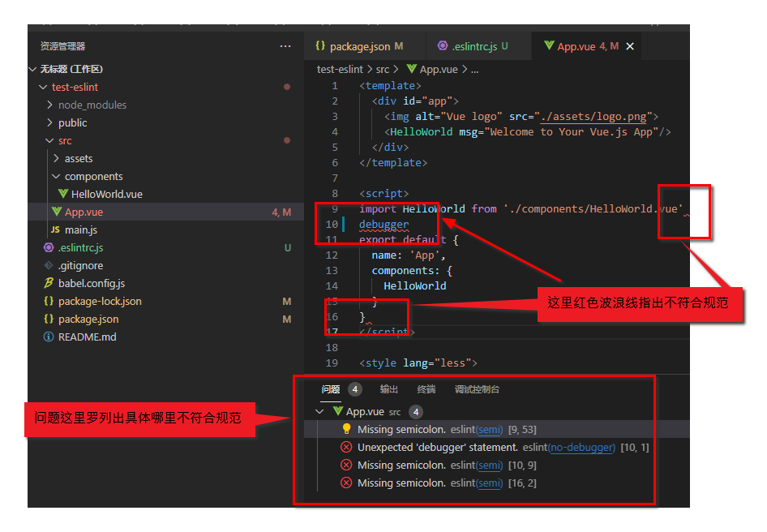The width and height of the screenshot is (767, 532).
Task: Click the braces icon beside package.json in tree
Action: (x=49, y=319)
